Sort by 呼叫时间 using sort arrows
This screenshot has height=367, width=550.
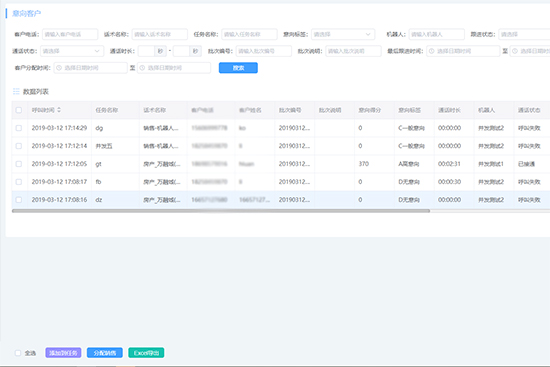pyautogui.click(x=59, y=110)
